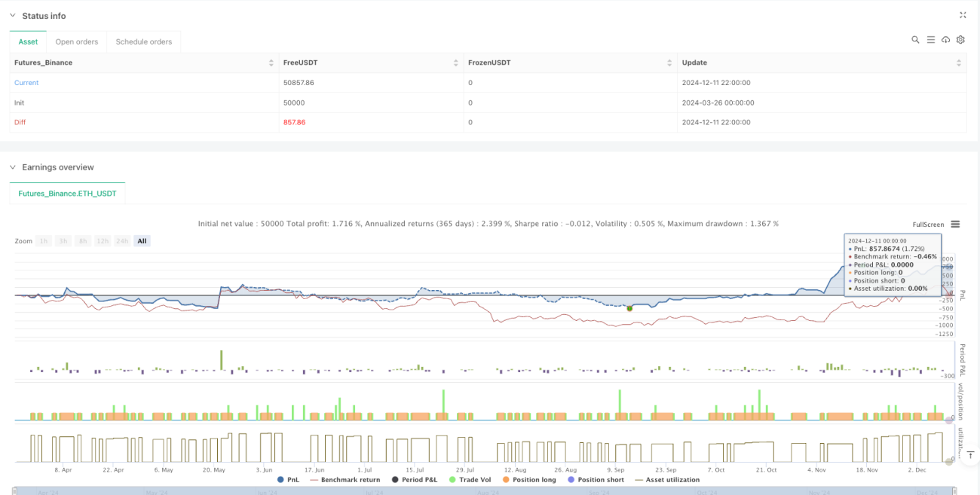Screen dimensions: 980x495
Task: Open the table settings gear icon
Action: click(x=960, y=40)
